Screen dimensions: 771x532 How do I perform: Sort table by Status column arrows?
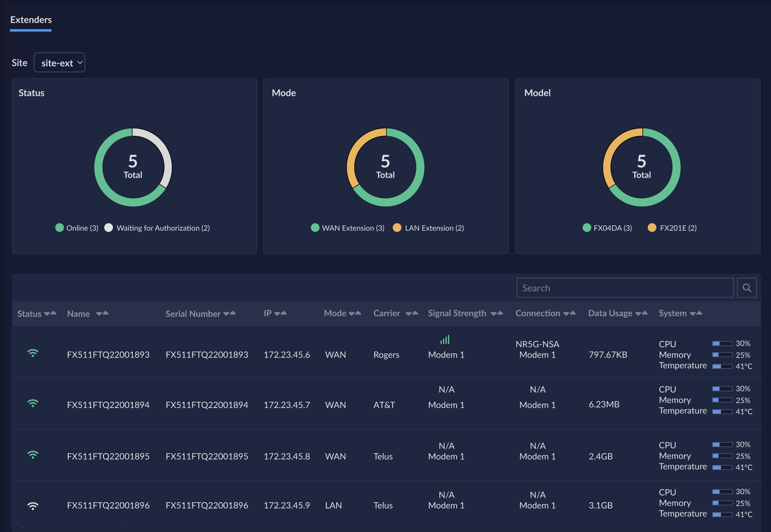[x=50, y=314]
